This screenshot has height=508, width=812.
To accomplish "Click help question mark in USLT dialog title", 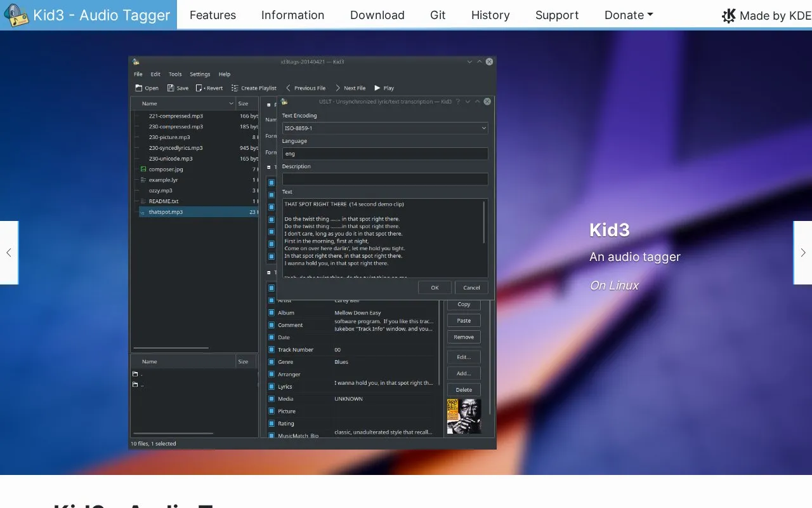I will (459, 102).
